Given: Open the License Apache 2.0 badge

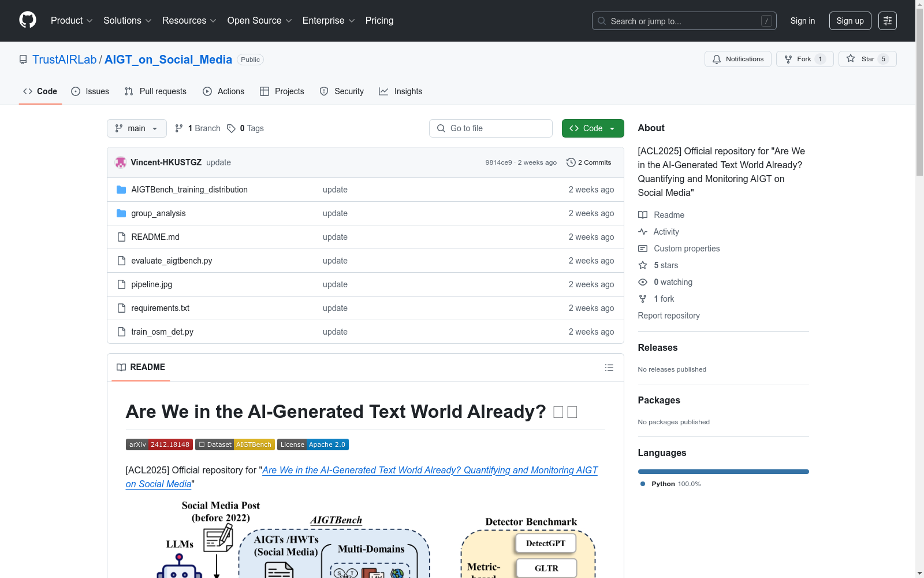Looking at the screenshot, I should [x=313, y=444].
